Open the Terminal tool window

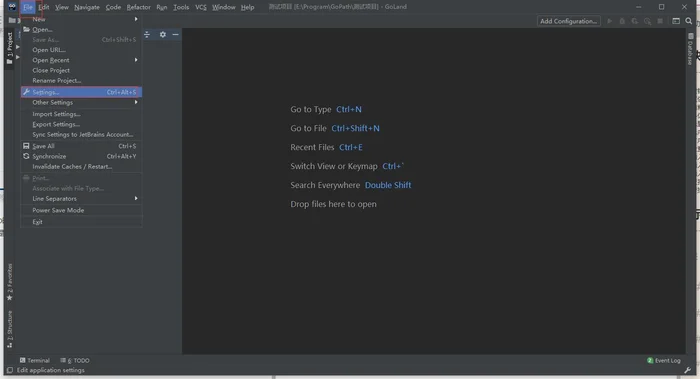pos(34,360)
